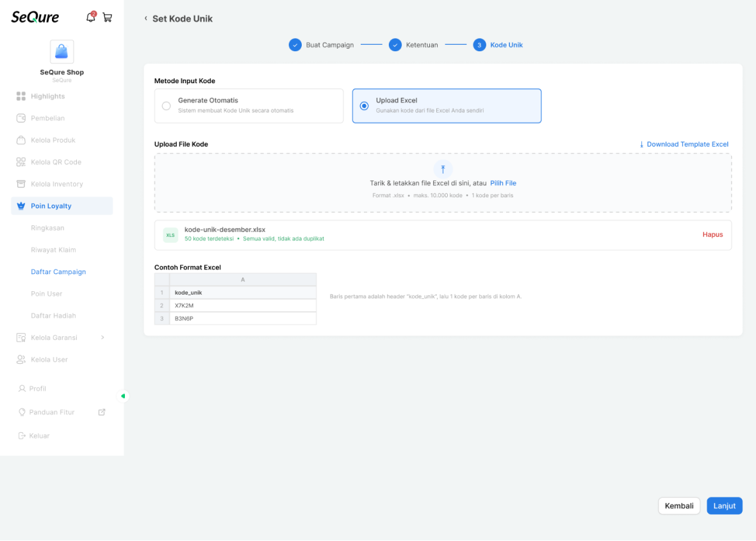Click the XLS file icon
The image size is (756, 541).
coord(170,235)
